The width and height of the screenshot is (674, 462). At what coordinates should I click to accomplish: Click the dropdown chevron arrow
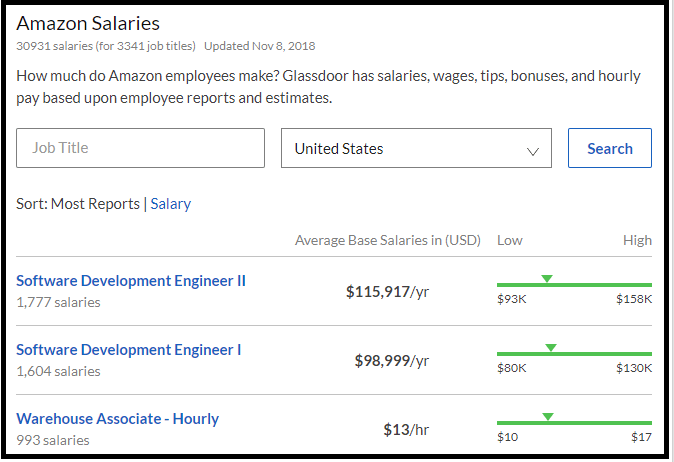(x=533, y=151)
